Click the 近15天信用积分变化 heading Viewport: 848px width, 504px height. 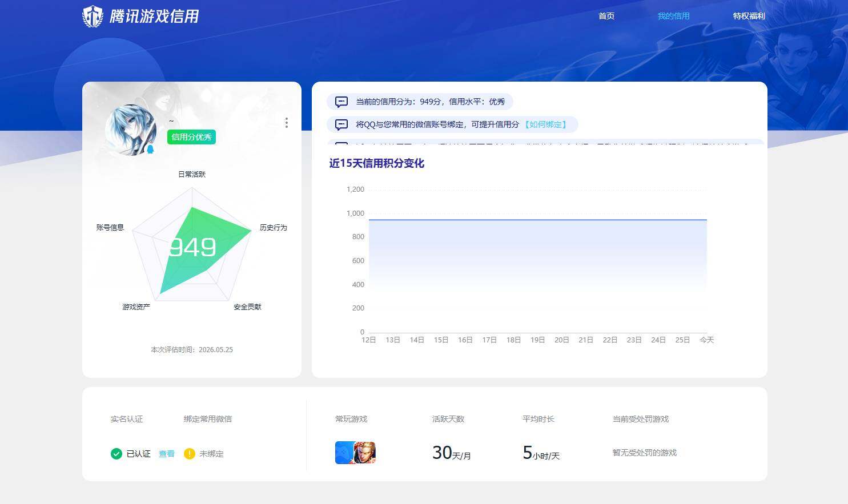coord(377,163)
